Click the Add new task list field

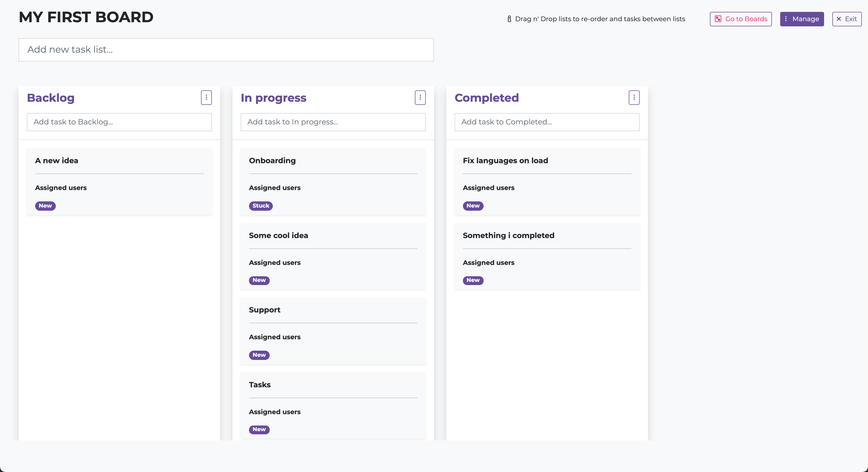(226, 50)
